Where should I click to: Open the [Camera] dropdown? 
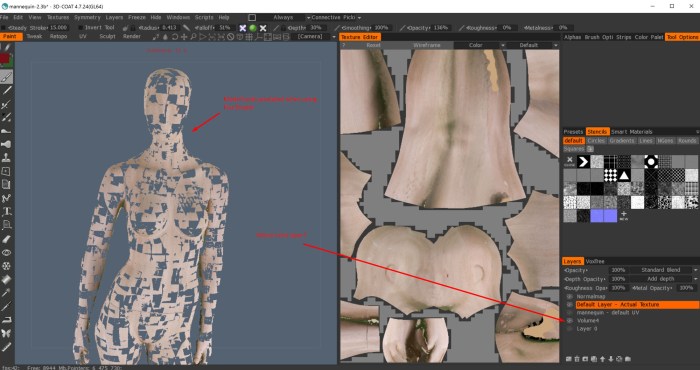315,37
